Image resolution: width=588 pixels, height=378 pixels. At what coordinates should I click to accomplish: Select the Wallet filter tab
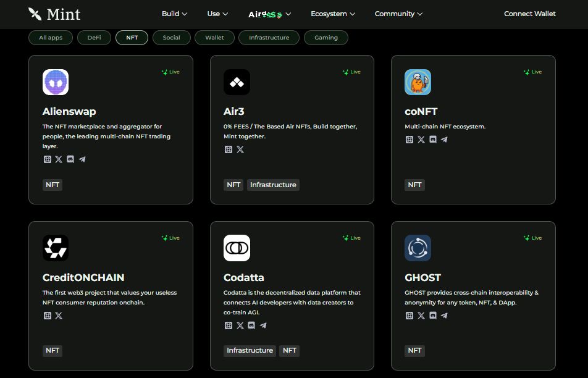point(214,38)
